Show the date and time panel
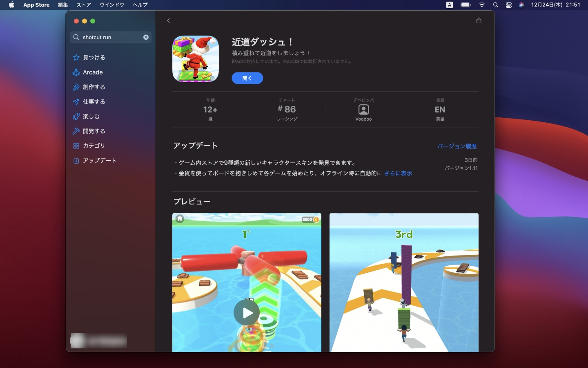 pyautogui.click(x=556, y=5)
